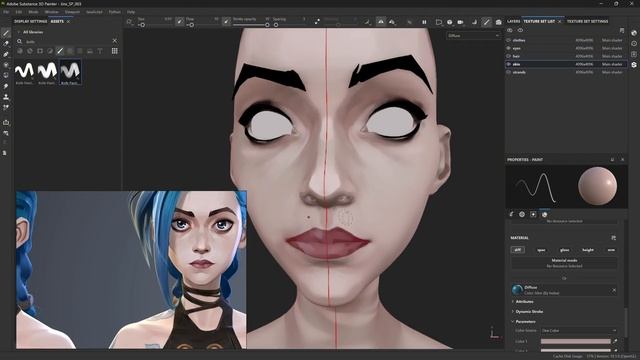Click the Material mode button
This screenshot has width=640, height=360.
tap(564, 263)
